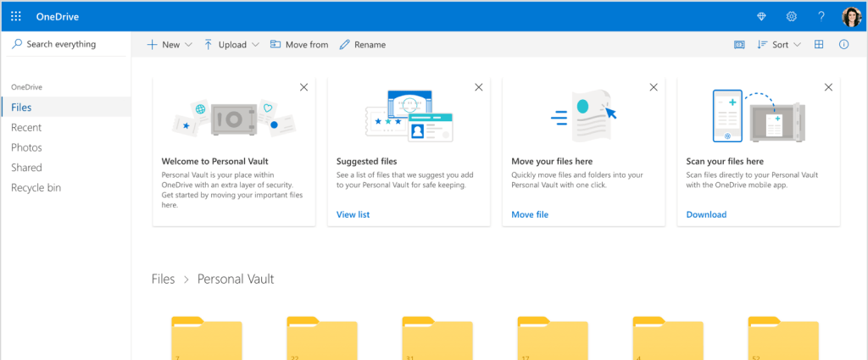Open the app launcher waffle icon

pyautogui.click(x=16, y=17)
